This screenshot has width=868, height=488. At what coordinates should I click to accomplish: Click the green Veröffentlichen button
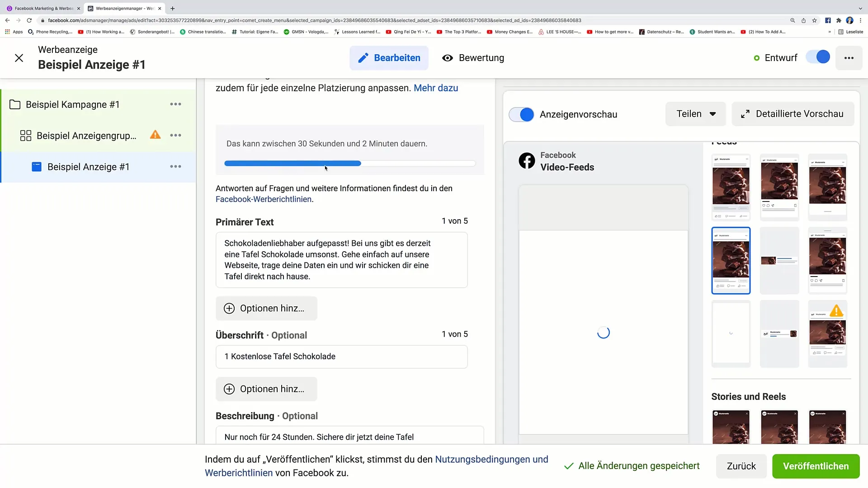(x=816, y=466)
